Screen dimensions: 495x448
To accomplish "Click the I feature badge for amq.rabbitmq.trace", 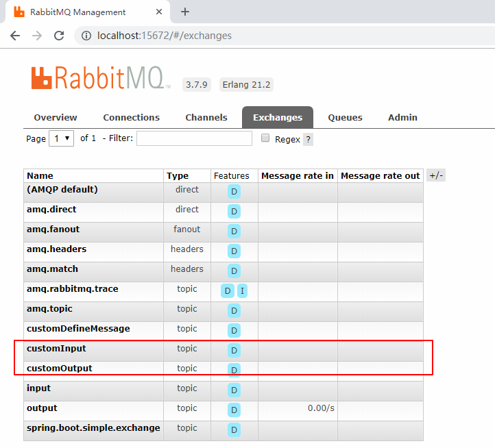I will coord(242,291).
